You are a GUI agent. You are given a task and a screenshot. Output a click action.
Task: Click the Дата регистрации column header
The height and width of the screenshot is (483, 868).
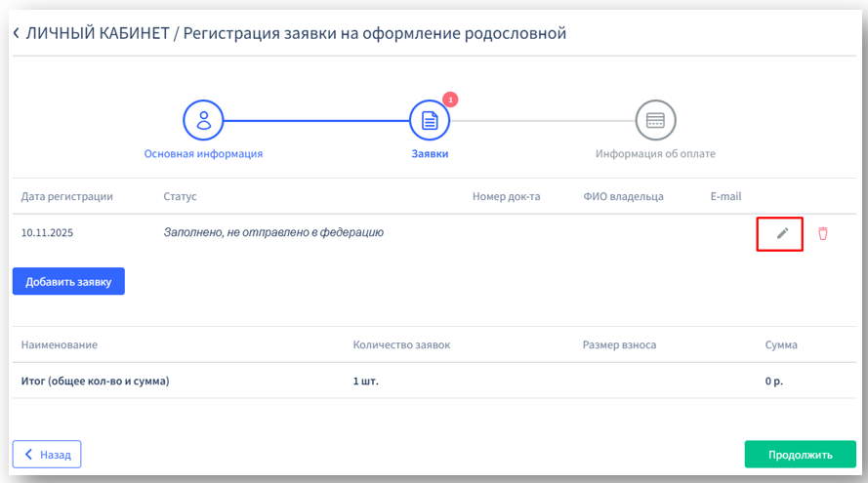pyautogui.click(x=66, y=196)
